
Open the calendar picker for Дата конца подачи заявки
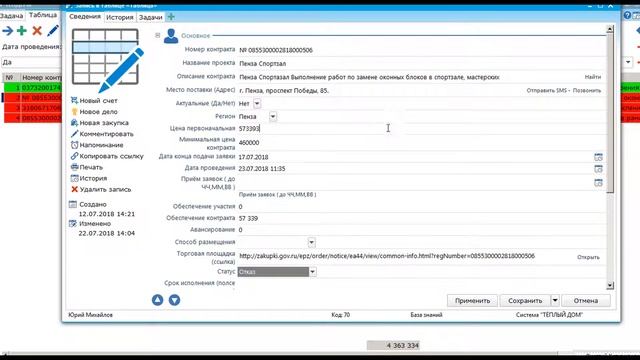(598, 157)
